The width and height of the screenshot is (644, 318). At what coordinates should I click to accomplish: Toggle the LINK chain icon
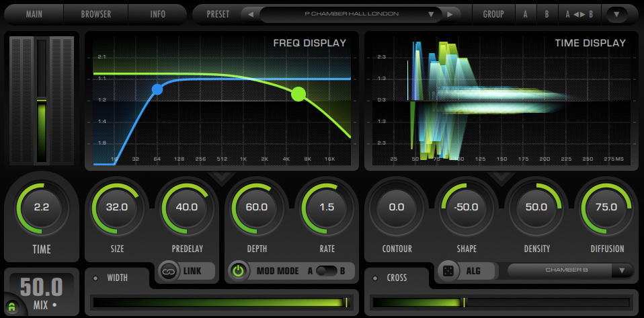tap(169, 271)
